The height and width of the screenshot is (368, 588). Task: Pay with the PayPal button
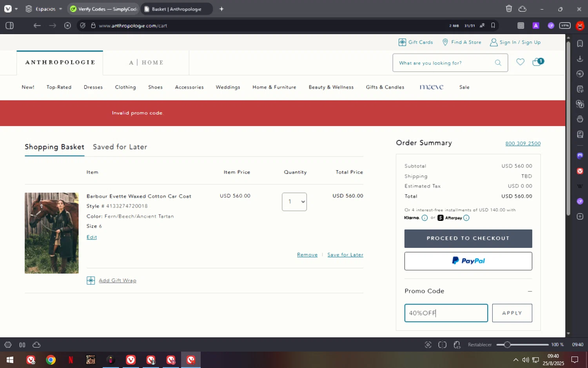click(x=468, y=261)
